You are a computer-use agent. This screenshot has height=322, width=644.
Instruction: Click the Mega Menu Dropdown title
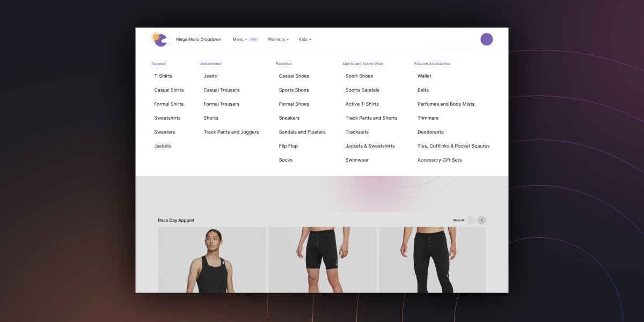(x=199, y=39)
